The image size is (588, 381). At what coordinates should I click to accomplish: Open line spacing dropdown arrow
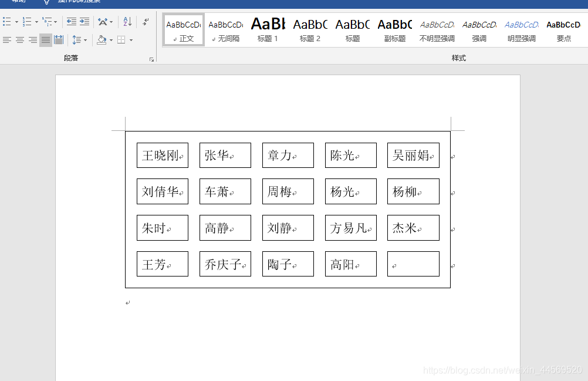click(x=86, y=40)
